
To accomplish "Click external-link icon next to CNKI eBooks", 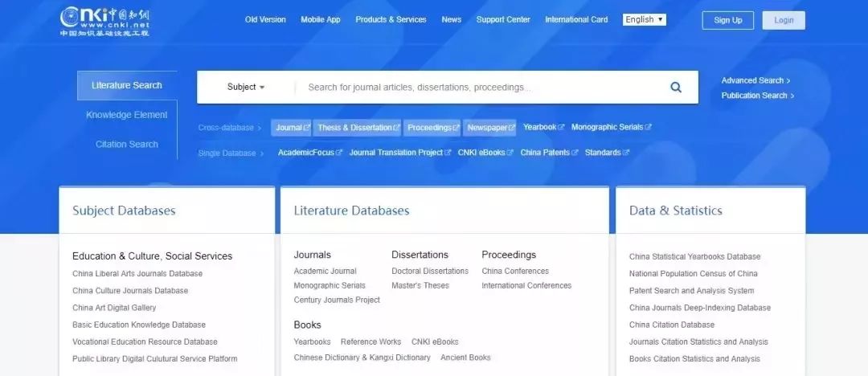I will pos(510,153).
